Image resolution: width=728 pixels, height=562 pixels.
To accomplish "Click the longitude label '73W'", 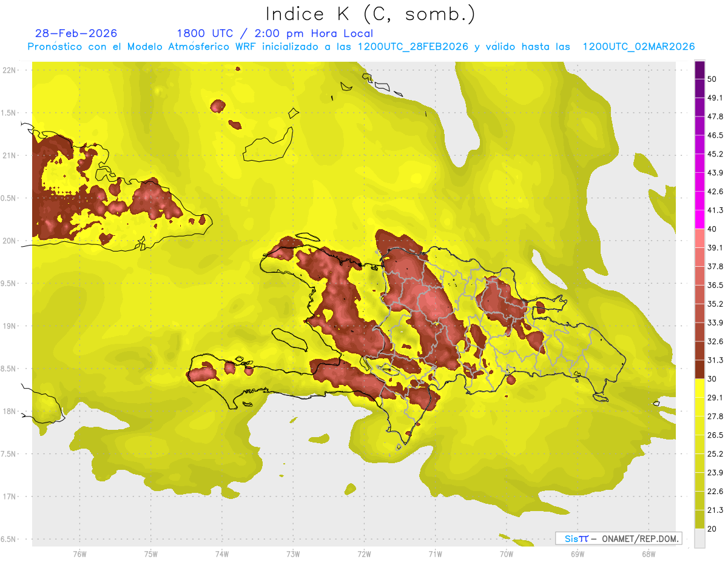I will (x=293, y=554).
